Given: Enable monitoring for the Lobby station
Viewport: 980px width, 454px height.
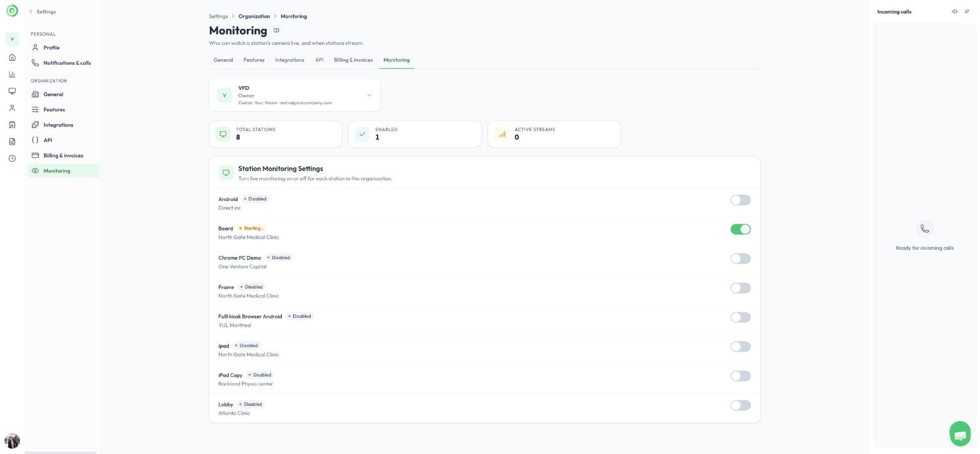Looking at the screenshot, I should (x=741, y=405).
